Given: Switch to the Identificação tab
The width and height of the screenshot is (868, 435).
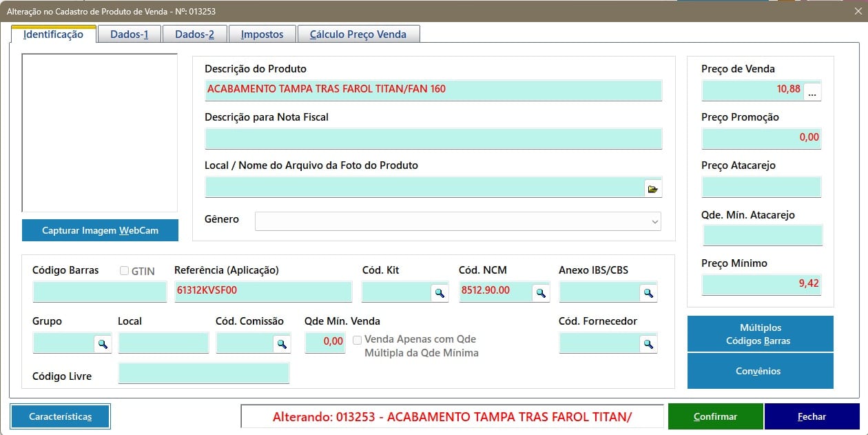Looking at the screenshot, I should (53, 34).
